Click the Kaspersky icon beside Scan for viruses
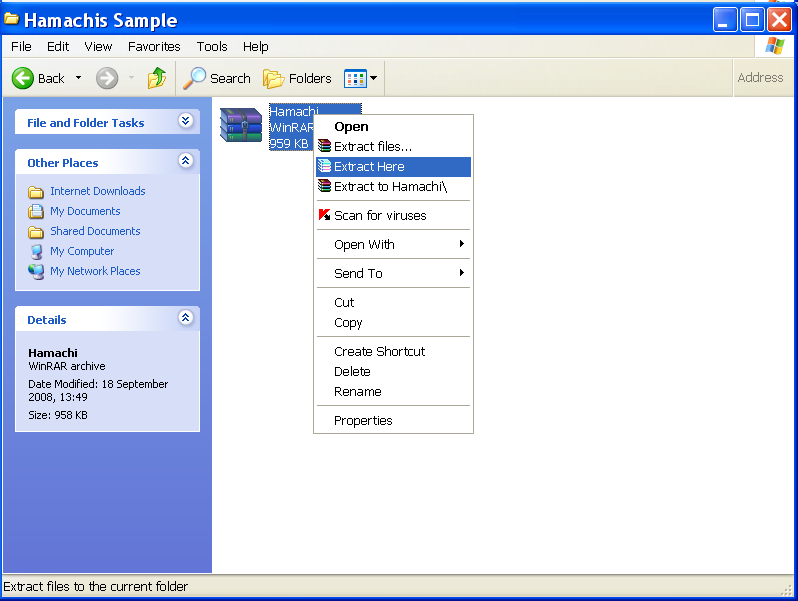The height and width of the screenshot is (601, 798). [x=324, y=215]
